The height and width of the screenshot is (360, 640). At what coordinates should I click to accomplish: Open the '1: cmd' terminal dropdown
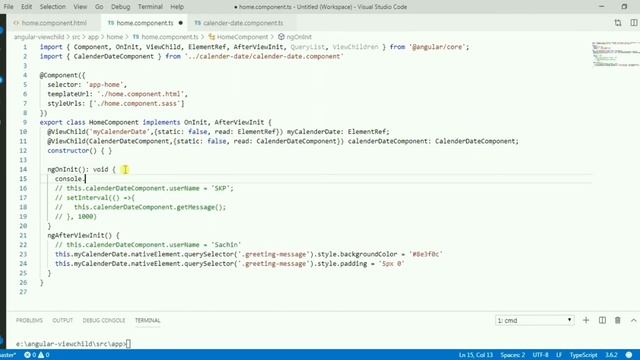coord(534,320)
